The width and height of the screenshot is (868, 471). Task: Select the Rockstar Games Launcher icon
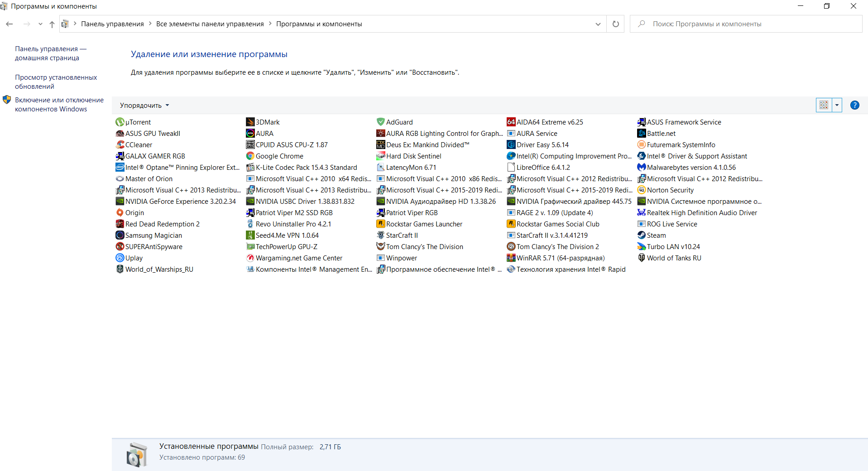click(x=381, y=224)
